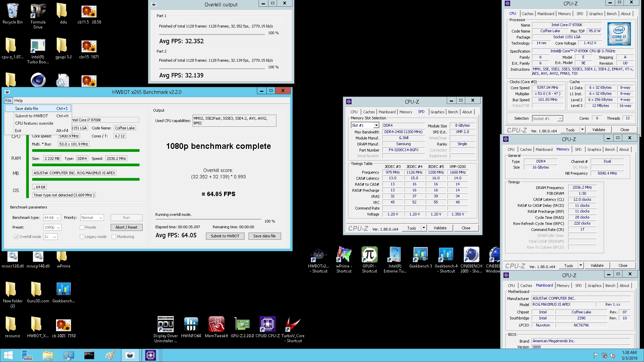Expand the Tools arrow in top CPU-Z window
Image resolution: width=644 pixels, height=362 pixels.
point(582,130)
